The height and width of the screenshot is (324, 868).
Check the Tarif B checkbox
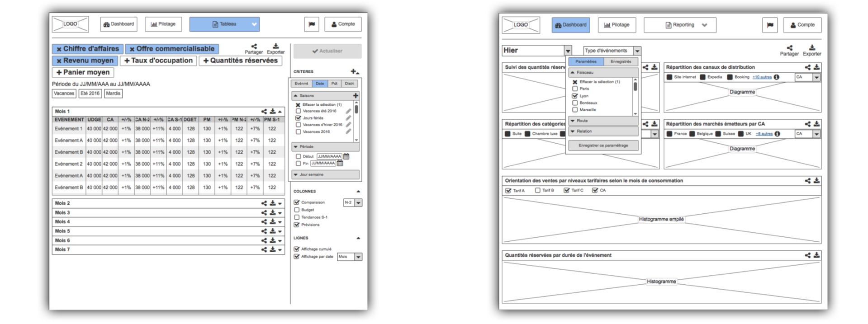[x=537, y=191]
